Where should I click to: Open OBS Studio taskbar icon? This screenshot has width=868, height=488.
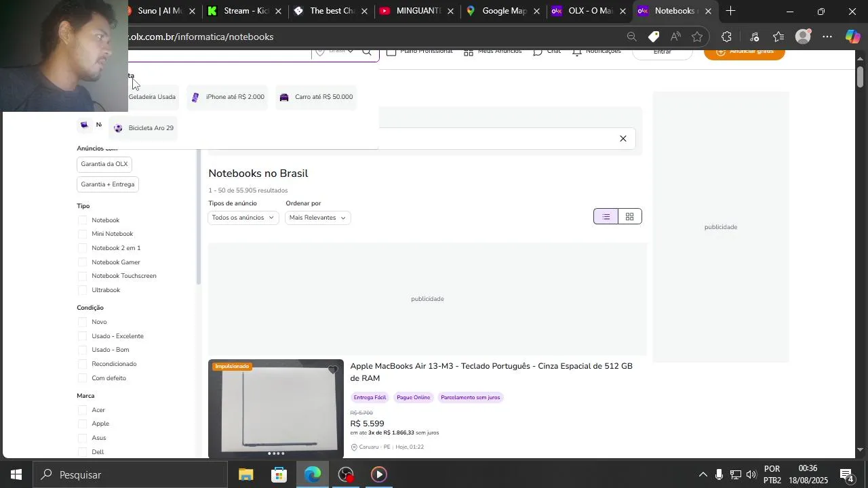click(x=346, y=474)
